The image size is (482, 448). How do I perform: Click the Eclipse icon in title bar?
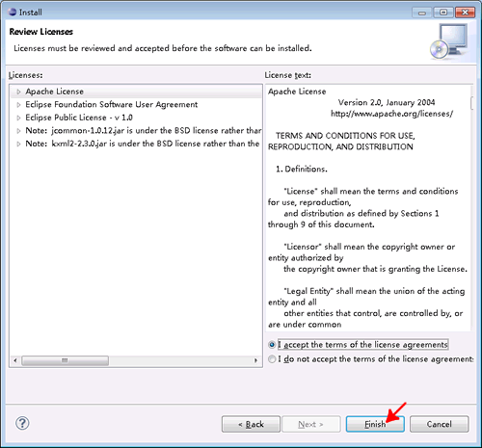point(13,13)
